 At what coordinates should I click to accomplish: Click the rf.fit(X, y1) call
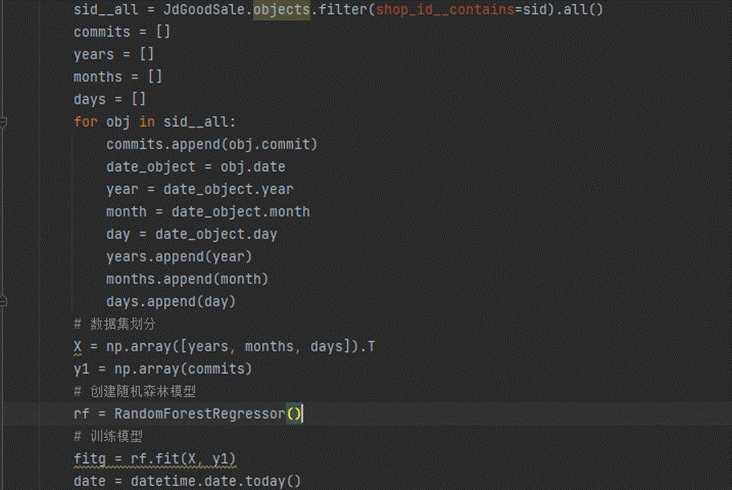pyautogui.click(x=183, y=459)
